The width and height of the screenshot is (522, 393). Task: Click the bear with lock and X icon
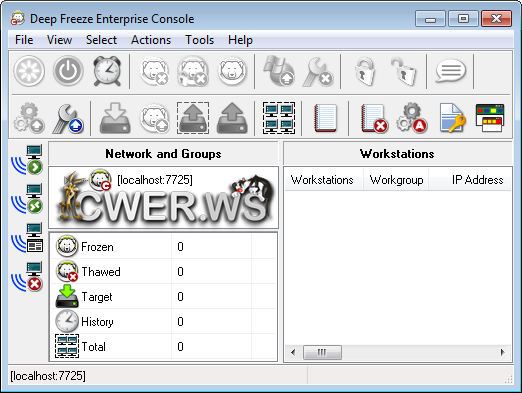(193, 71)
